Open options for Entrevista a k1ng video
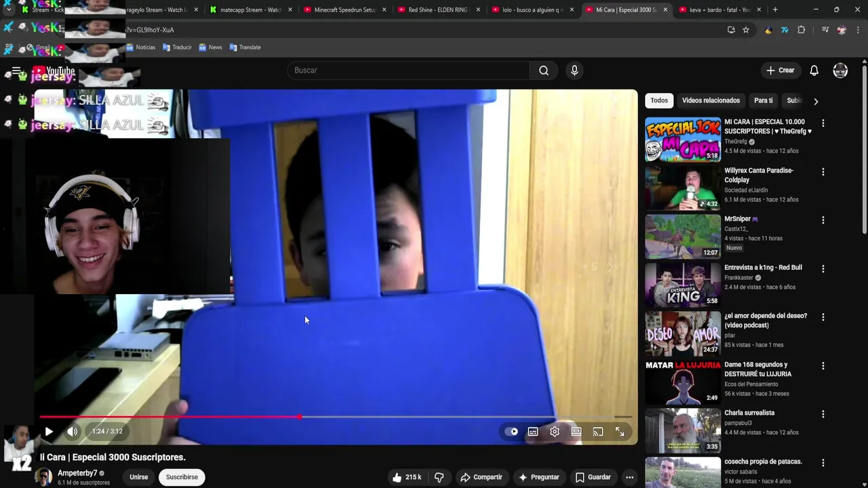The image size is (868, 488). click(823, 269)
